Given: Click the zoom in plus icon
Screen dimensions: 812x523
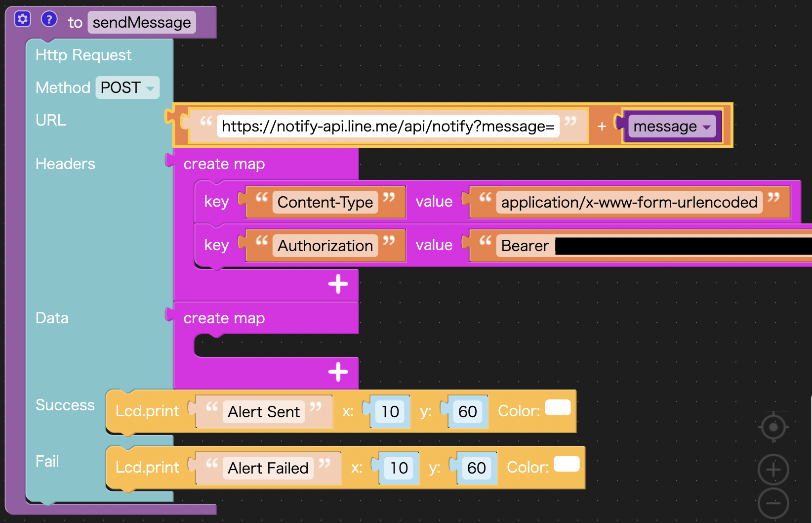Looking at the screenshot, I should tap(773, 470).
